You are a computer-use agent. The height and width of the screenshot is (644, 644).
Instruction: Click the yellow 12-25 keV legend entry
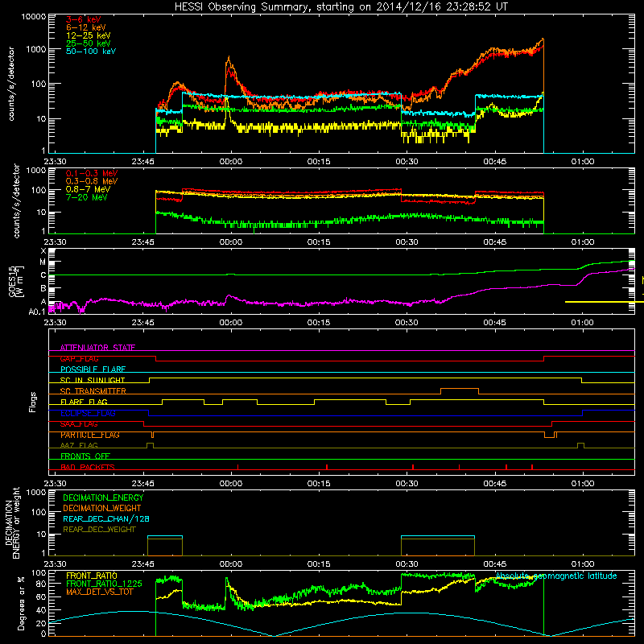pyautogui.click(x=89, y=35)
